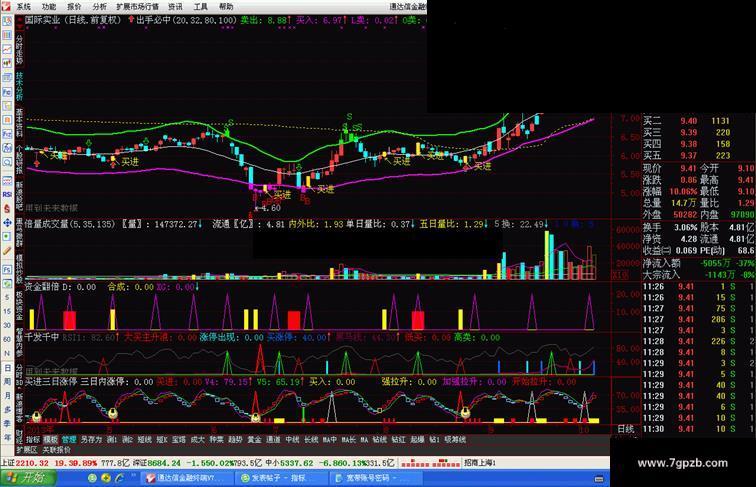Open the 新浪股吧 vertical tab
Viewport: 756px width, 487px height.
19,196
